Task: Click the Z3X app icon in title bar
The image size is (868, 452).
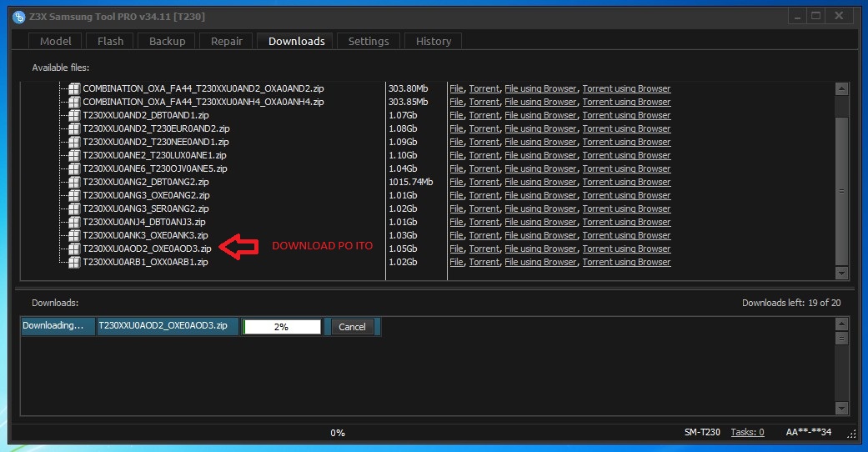Action: [19, 17]
